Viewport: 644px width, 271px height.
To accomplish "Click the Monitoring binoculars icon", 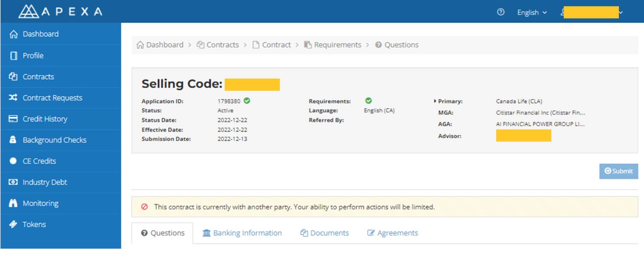I will (13, 203).
